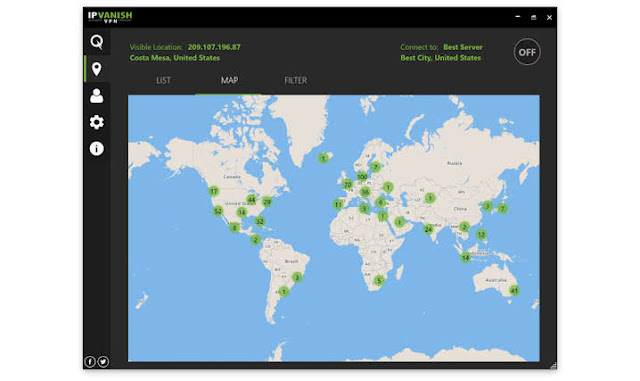Select the 3 server marker in Brazil
Viewport: 640px width, 381px height.
coord(297,278)
